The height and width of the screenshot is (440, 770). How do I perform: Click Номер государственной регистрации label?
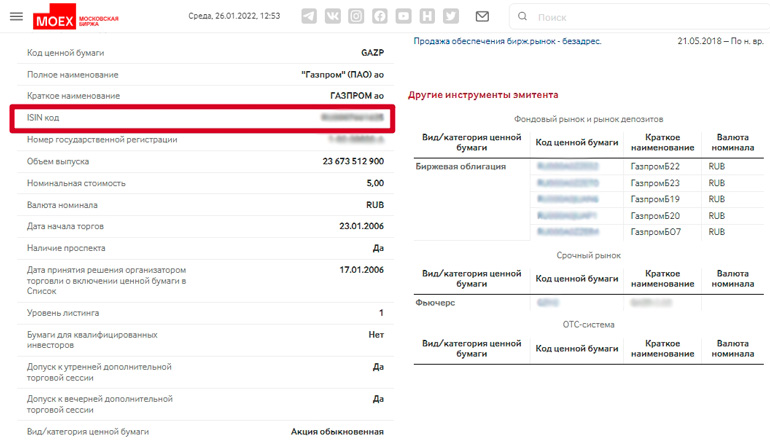pyautogui.click(x=102, y=139)
